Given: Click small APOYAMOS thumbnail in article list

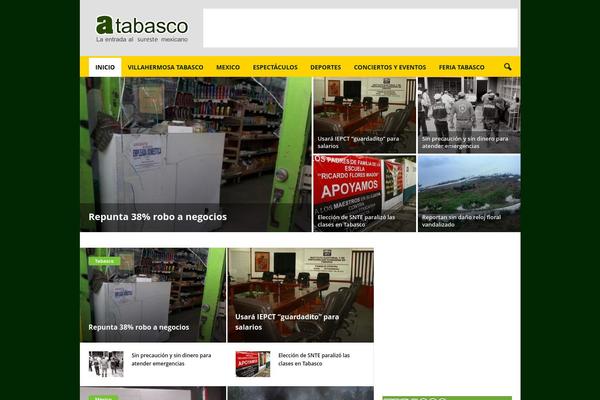Looking at the screenshot, I should pos(253,364).
